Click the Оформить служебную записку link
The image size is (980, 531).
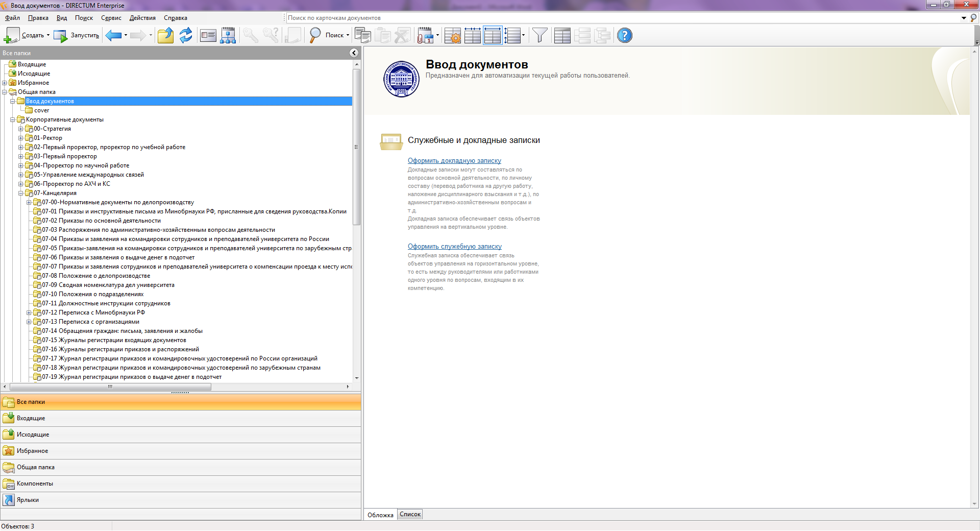tap(454, 247)
